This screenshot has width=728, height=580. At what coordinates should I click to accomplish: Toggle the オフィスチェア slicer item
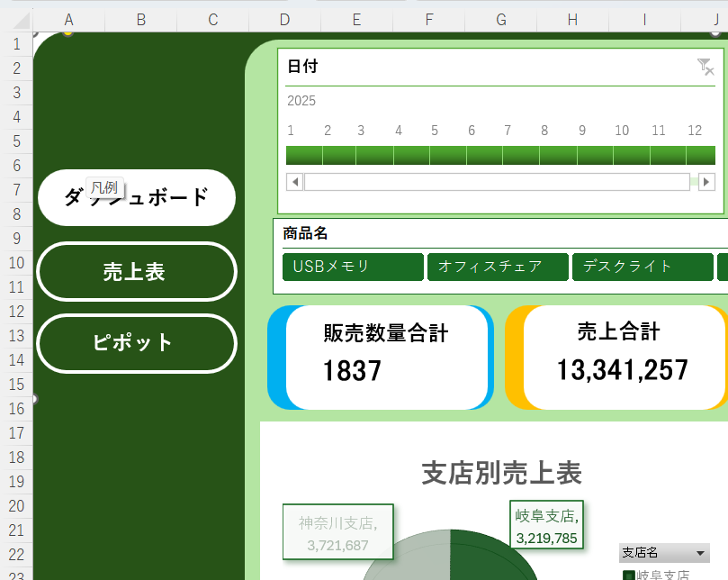498,267
